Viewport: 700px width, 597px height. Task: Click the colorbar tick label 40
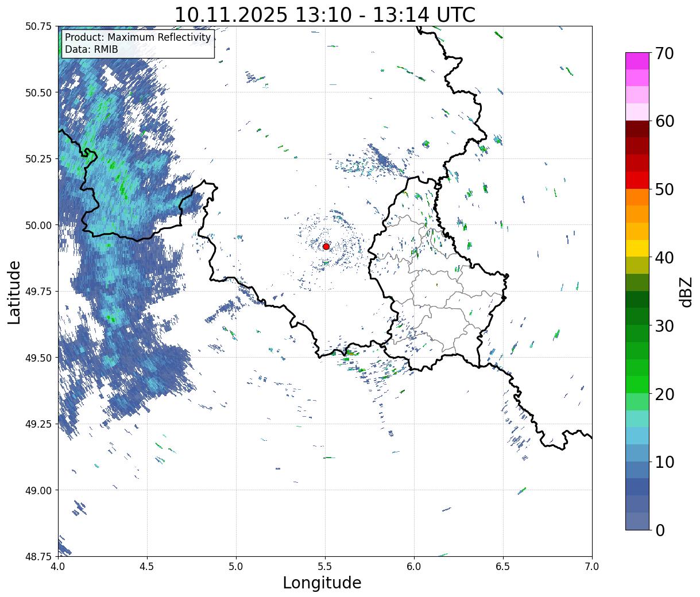(664, 257)
